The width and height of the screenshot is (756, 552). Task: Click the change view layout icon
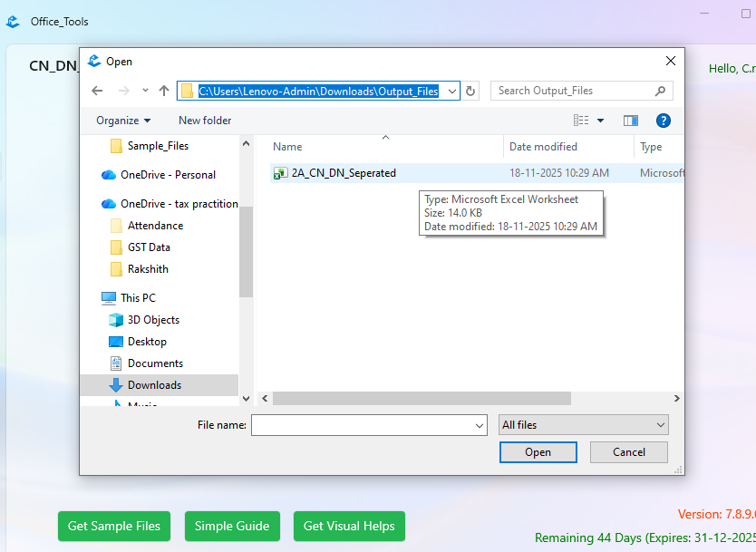tap(581, 121)
